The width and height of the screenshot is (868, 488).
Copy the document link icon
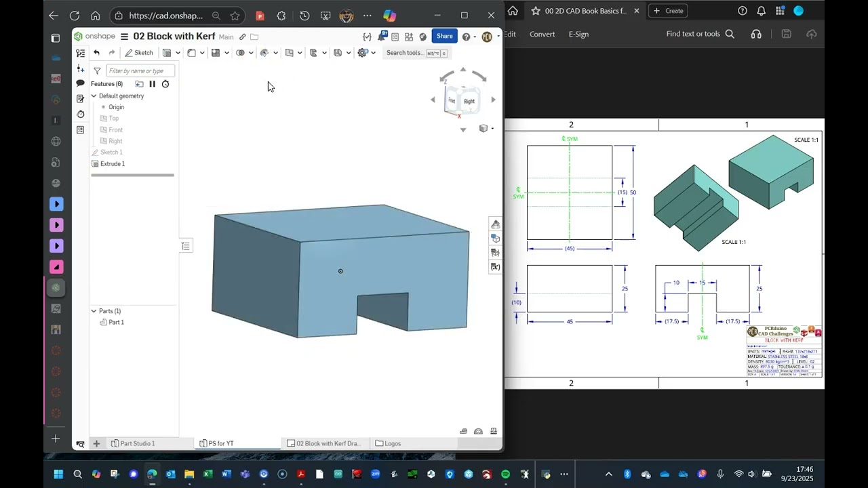pos(242,37)
